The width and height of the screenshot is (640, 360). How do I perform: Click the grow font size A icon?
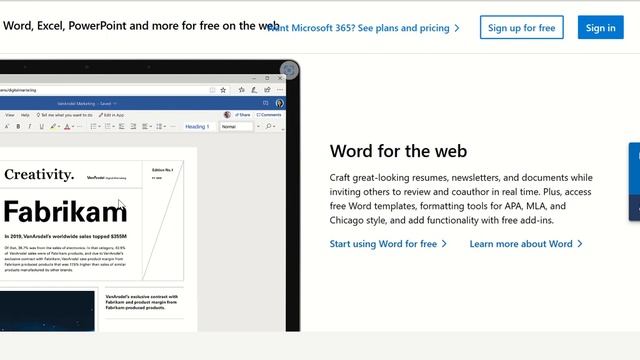pos(7,126)
